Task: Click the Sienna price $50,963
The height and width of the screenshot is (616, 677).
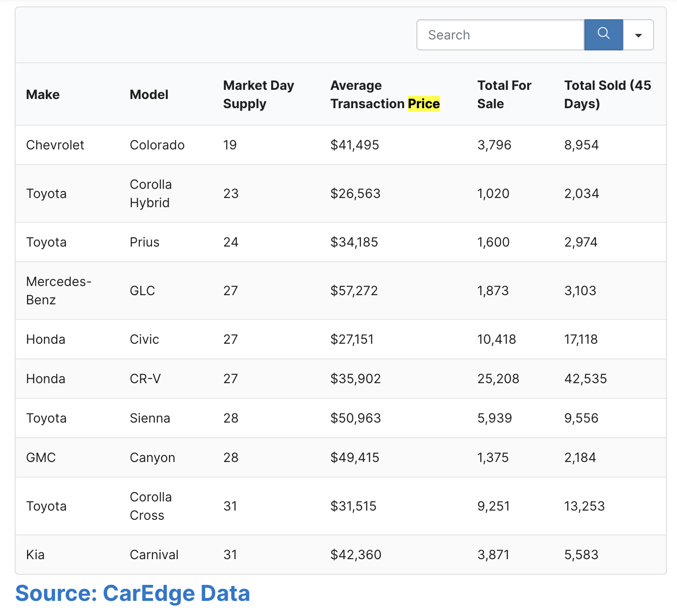Action: click(x=355, y=418)
